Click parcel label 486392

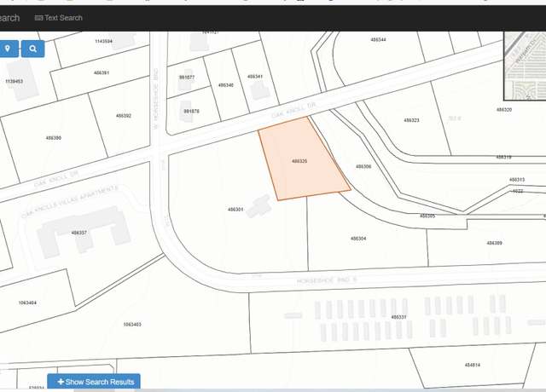coord(124,116)
